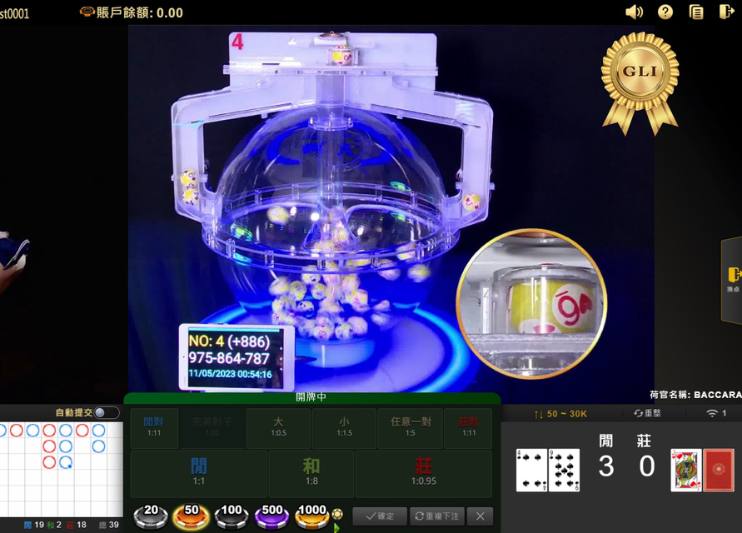
Task: Select the 100 value chip
Action: click(231, 514)
